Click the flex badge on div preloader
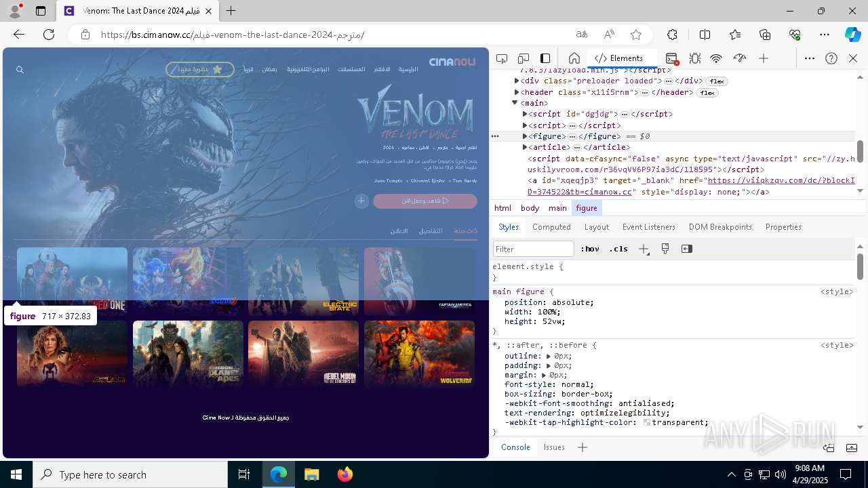 click(717, 81)
